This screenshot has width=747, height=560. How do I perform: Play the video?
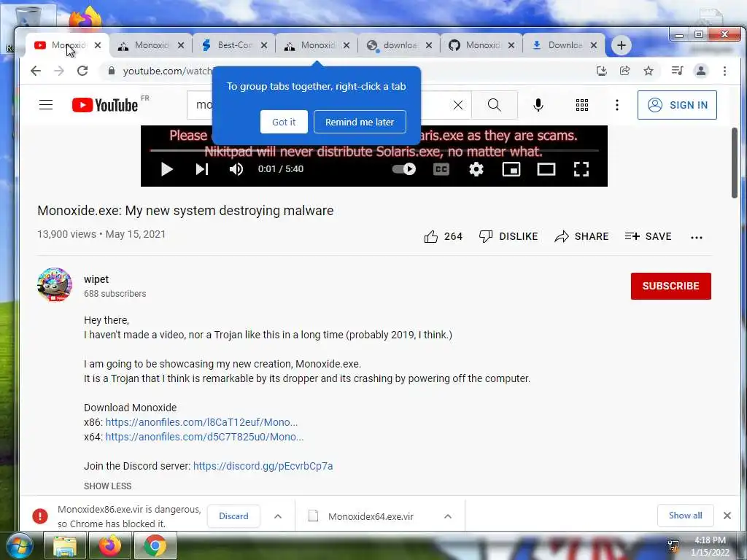click(166, 169)
